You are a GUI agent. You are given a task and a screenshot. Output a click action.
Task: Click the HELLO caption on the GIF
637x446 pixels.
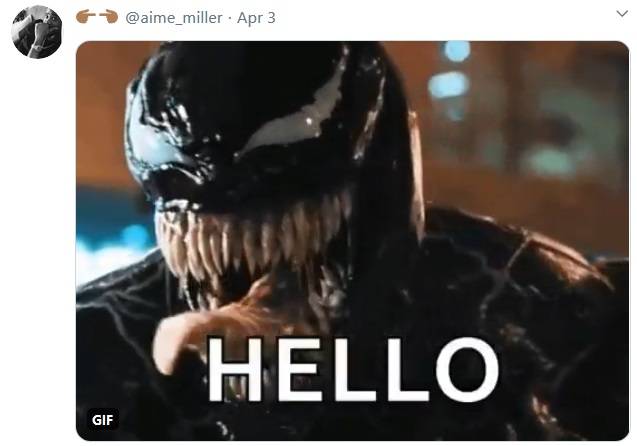(353, 369)
